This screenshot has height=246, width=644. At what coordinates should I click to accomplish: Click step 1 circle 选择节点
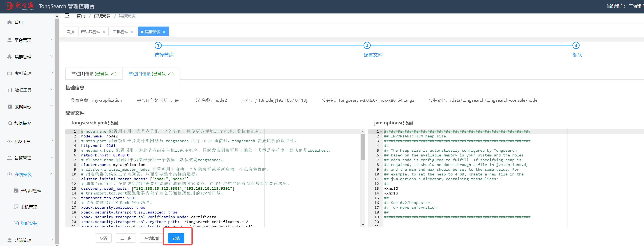click(158, 45)
